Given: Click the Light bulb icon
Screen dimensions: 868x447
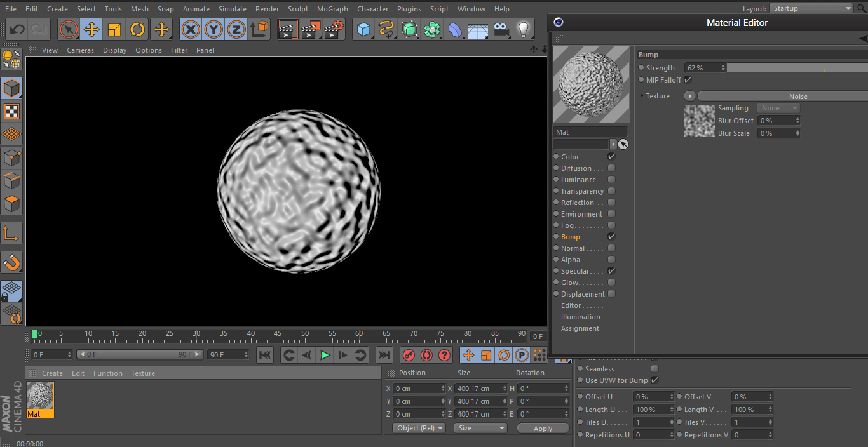Looking at the screenshot, I should pyautogui.click(x=524, y=30).
